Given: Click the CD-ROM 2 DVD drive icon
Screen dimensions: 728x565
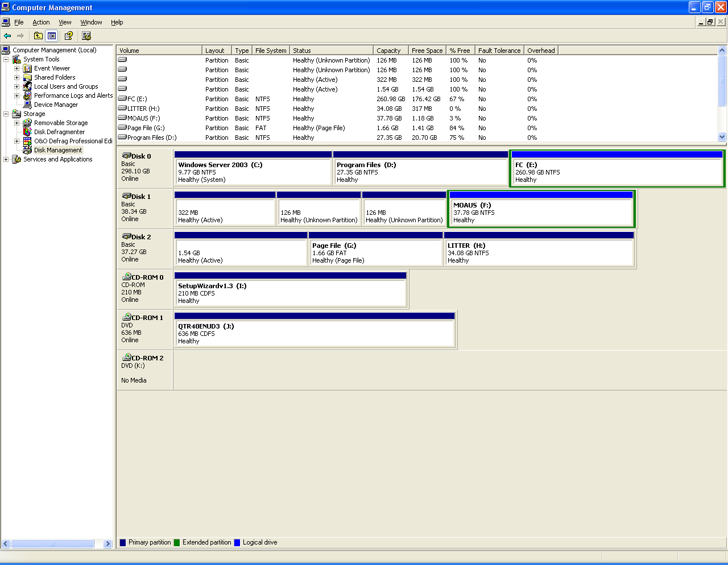Looking at the screenshot, I should pos(126,358).
